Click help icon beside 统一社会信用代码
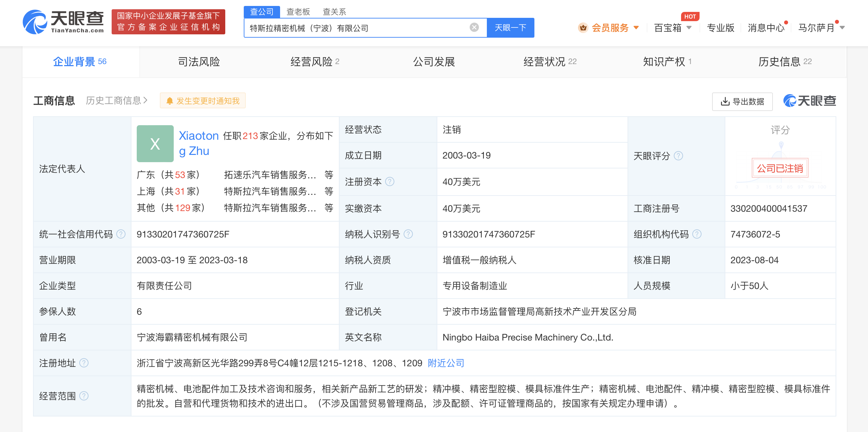This screenshot has height=432, width=868. click(x=121, y=234)
